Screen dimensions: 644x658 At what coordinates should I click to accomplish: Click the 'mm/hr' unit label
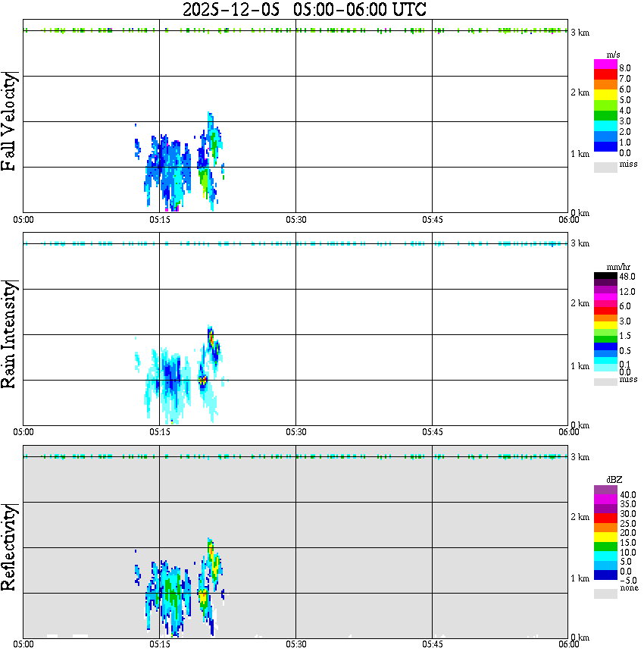tap(618, 267)
